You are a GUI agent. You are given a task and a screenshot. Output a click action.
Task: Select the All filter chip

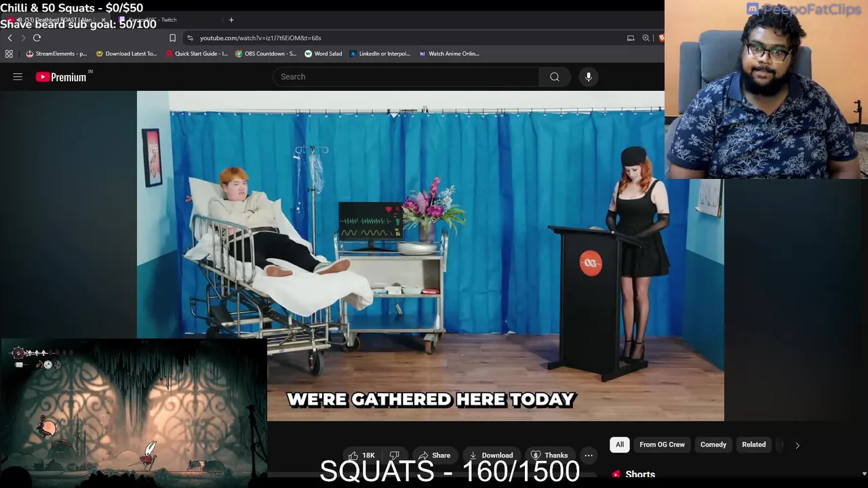tap(619, 445)
